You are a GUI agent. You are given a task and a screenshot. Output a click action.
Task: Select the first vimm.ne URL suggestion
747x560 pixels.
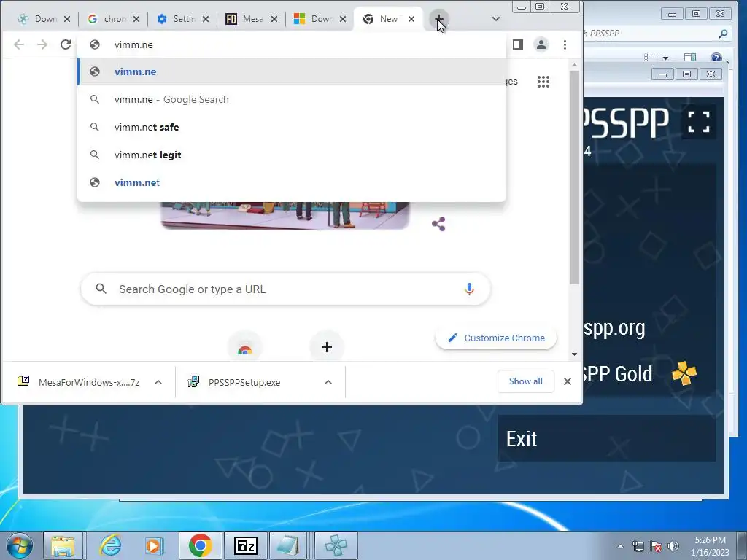292,72
